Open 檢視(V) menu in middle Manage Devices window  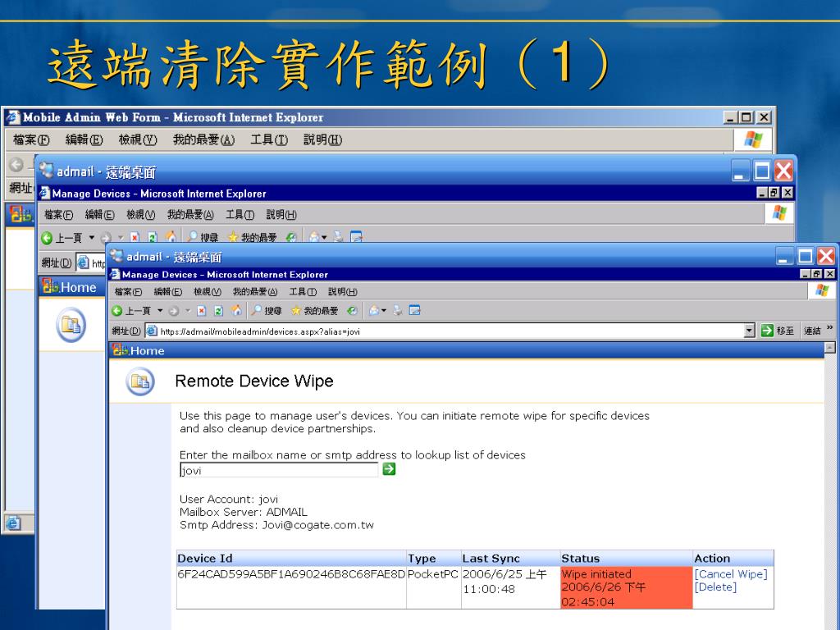(x=141, y=215)
